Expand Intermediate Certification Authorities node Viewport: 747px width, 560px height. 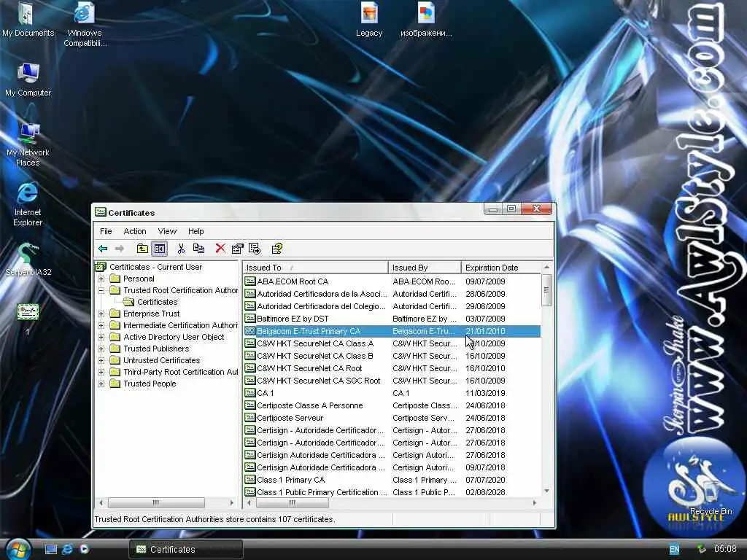click(x=101, y=325)
